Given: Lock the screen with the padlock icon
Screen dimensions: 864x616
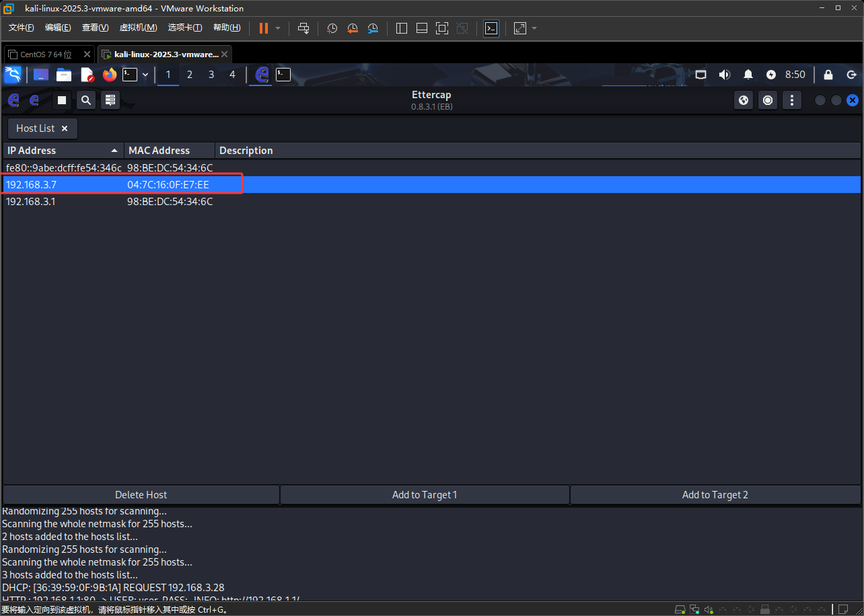Looking at the screenshot, I should (828, 75).
